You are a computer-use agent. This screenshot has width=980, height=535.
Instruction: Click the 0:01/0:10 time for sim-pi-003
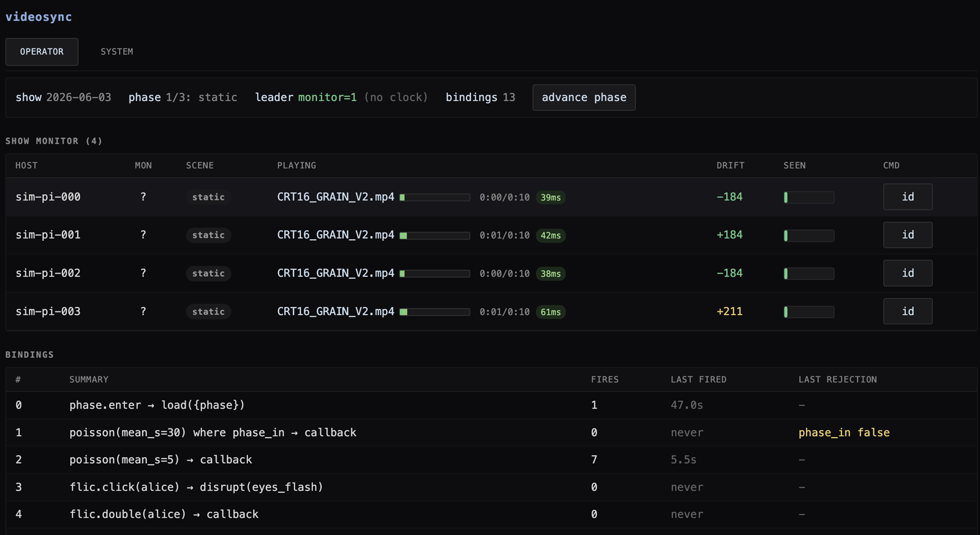pos(505,312)
